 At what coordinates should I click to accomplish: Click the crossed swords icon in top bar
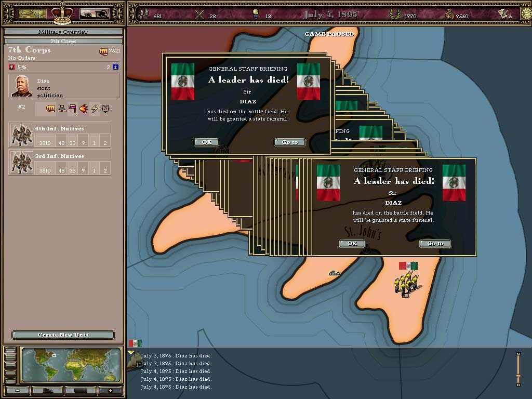pos(199,15)
